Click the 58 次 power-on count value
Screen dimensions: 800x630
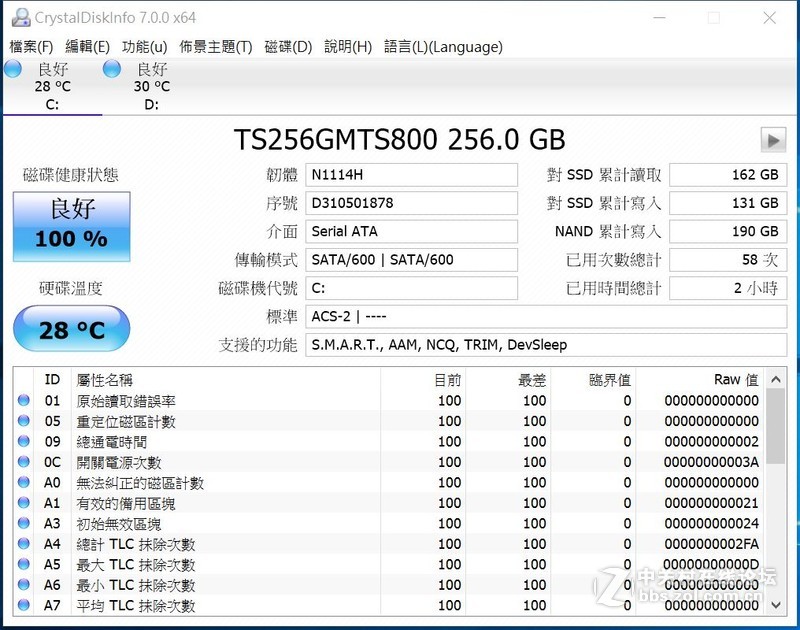tap(728, 260)
